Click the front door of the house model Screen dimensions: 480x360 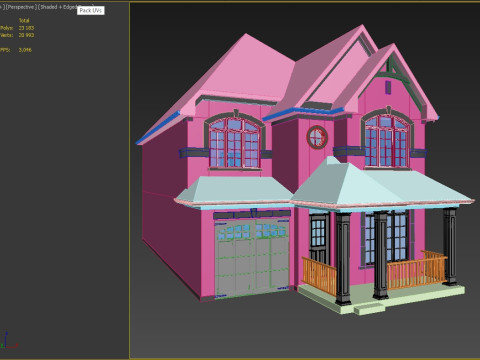320,239
